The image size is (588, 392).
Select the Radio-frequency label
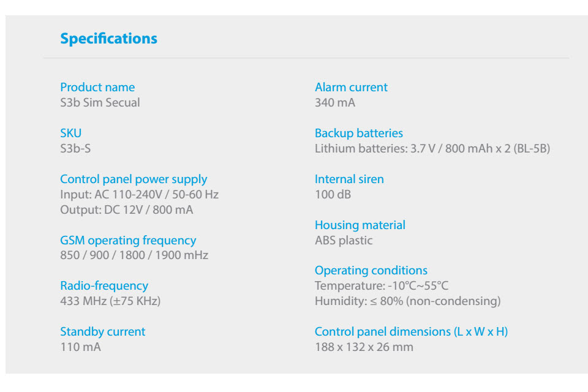(104, 286)
